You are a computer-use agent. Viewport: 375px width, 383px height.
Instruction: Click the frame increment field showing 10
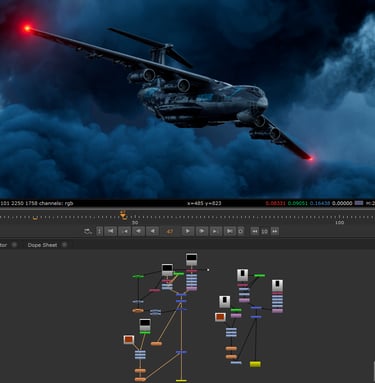coord(264,231)
